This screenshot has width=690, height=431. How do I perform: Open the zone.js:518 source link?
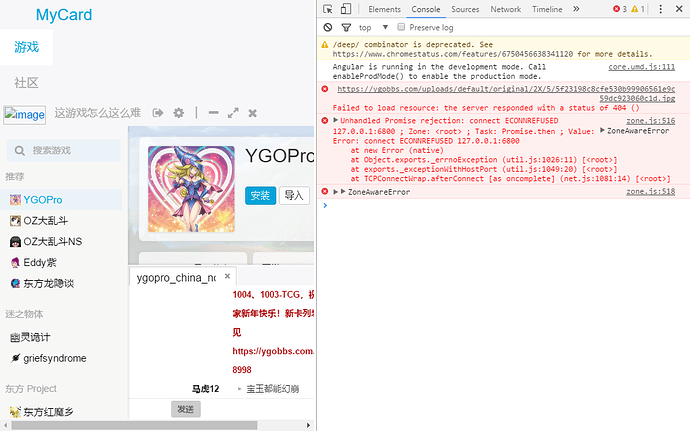[x=650, y=192]
